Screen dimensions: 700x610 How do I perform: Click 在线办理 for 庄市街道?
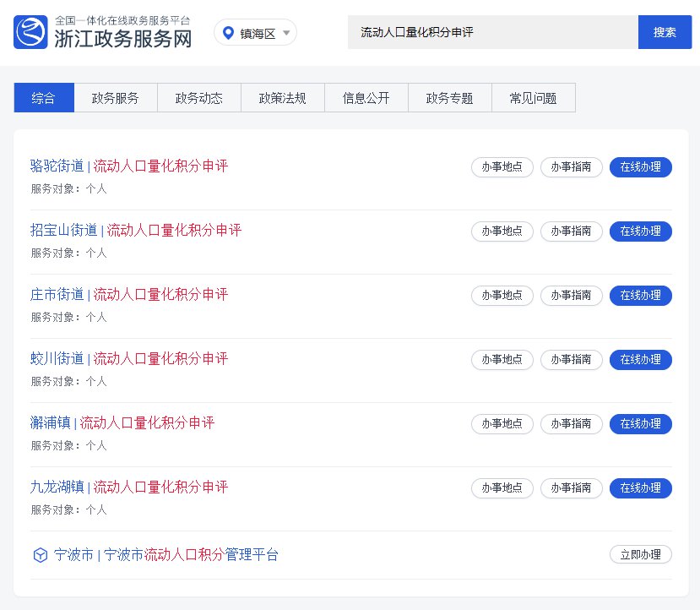pos(640,296)
